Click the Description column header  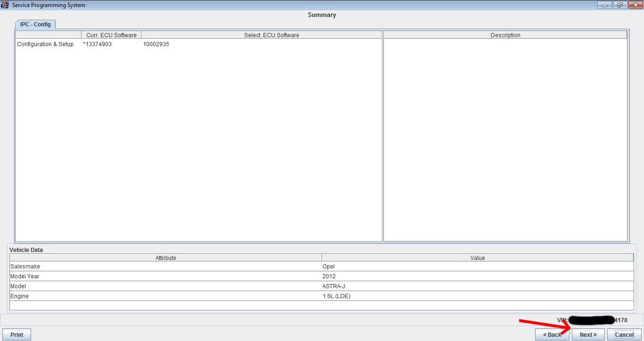coord(505,35)
